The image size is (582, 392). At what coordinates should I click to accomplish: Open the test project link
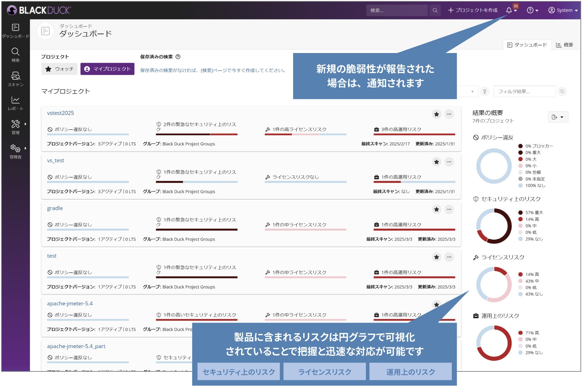(x=52, y=256)
